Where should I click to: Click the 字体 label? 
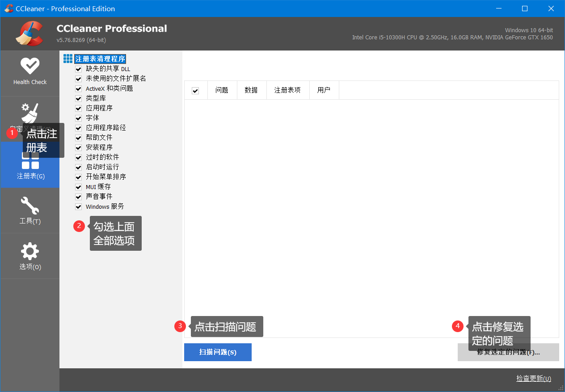(93, 118)
